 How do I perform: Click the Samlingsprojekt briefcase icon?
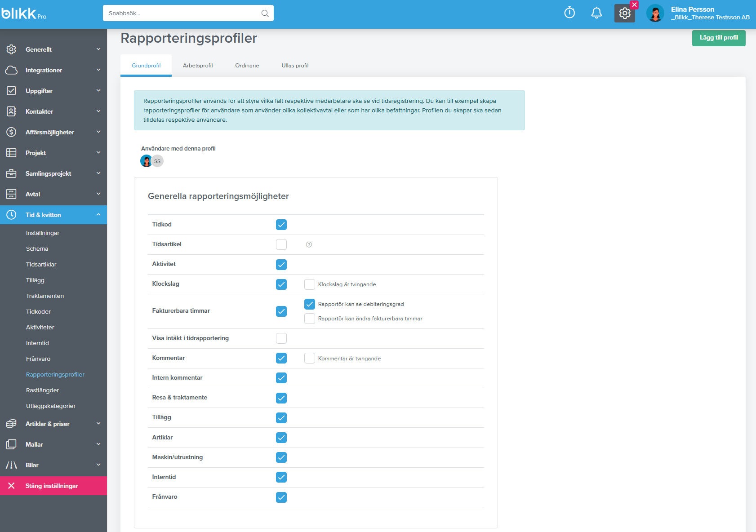click(11, 173)
